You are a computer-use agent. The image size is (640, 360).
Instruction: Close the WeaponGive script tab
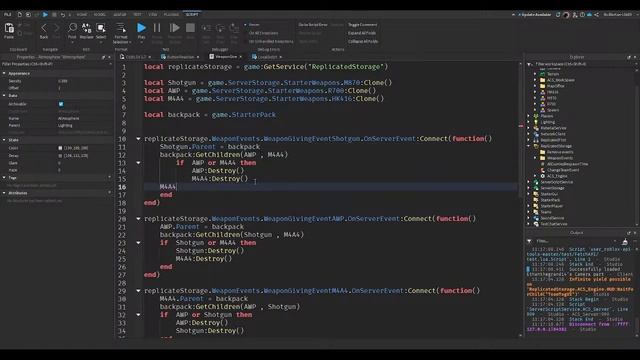click(241, 57)
